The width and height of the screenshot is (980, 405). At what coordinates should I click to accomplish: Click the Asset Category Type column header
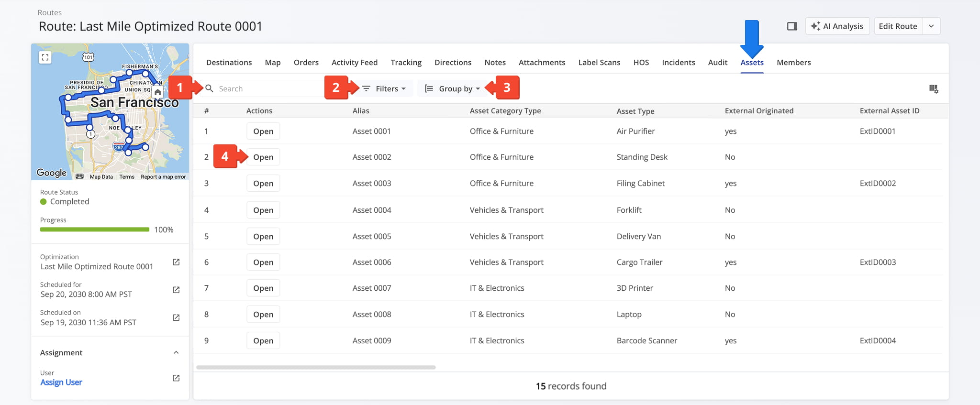505,110
